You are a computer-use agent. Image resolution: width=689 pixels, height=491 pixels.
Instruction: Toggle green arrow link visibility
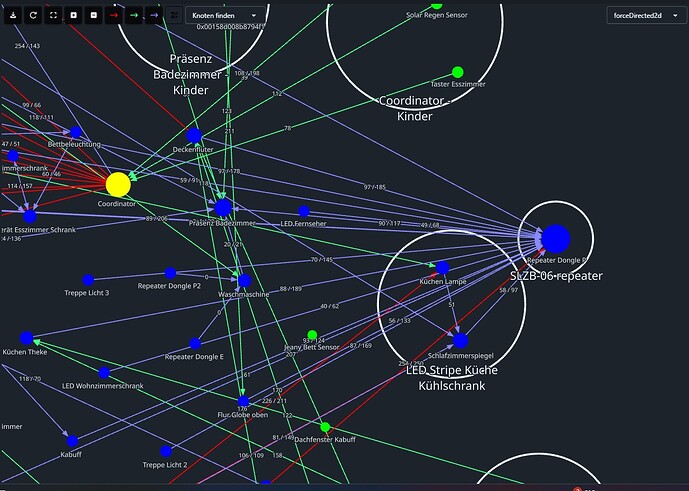[132, 16]
